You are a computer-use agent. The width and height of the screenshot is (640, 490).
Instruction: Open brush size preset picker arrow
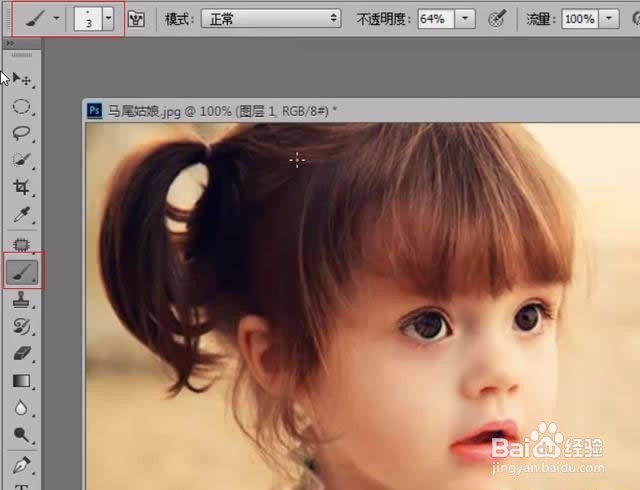pyautogui.click(x=108, y=19)
